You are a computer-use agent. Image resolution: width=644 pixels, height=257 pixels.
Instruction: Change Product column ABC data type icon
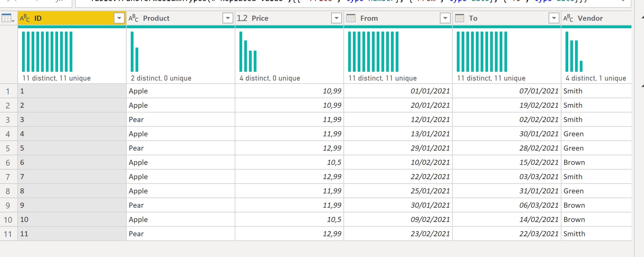coord(133,18)
